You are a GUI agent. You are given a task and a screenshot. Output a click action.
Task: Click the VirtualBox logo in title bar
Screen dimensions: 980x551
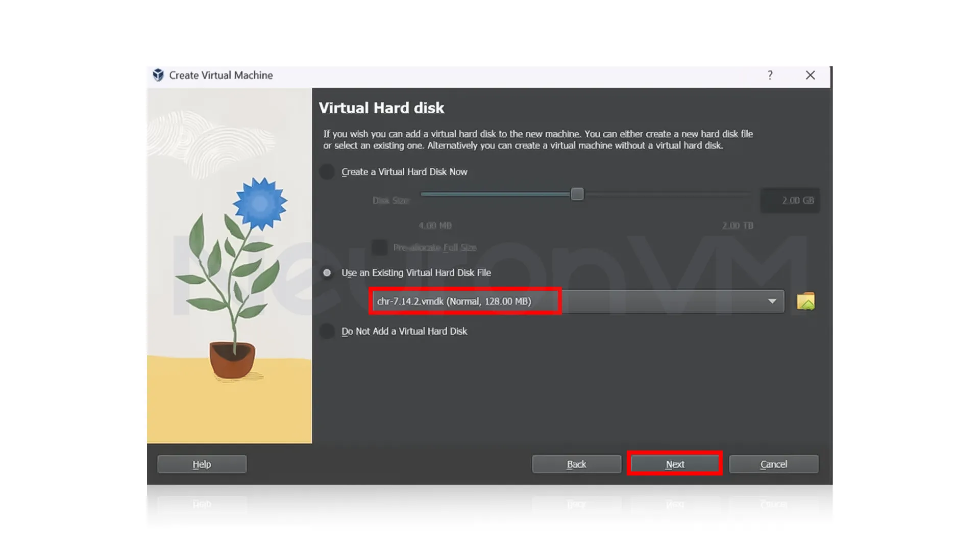[158, 76]
